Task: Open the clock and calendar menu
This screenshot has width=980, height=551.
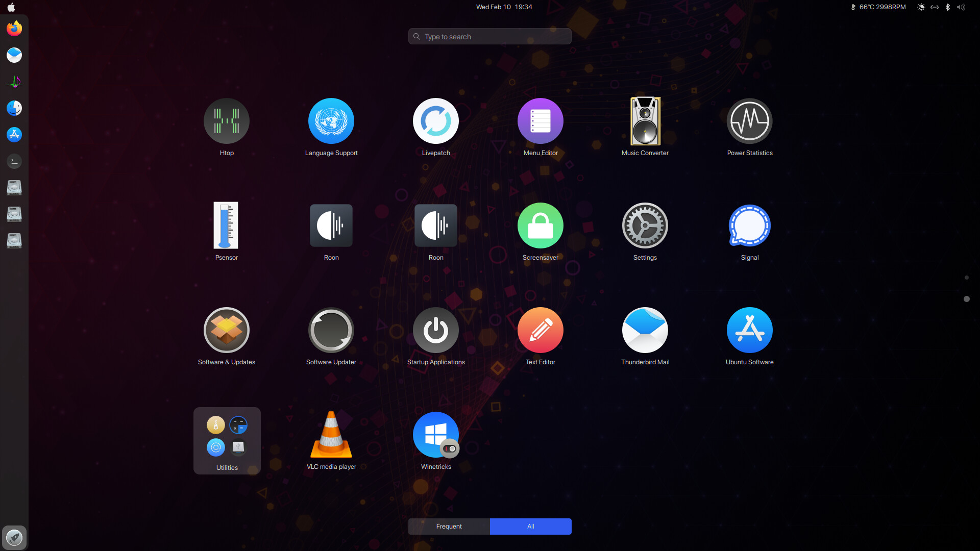Action: coord(504,7)
